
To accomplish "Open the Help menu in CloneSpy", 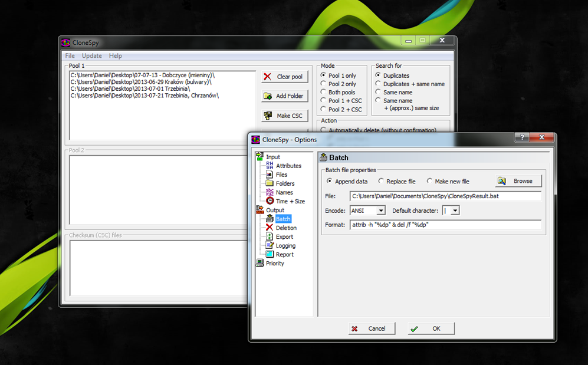I will [x=116, y=55].
